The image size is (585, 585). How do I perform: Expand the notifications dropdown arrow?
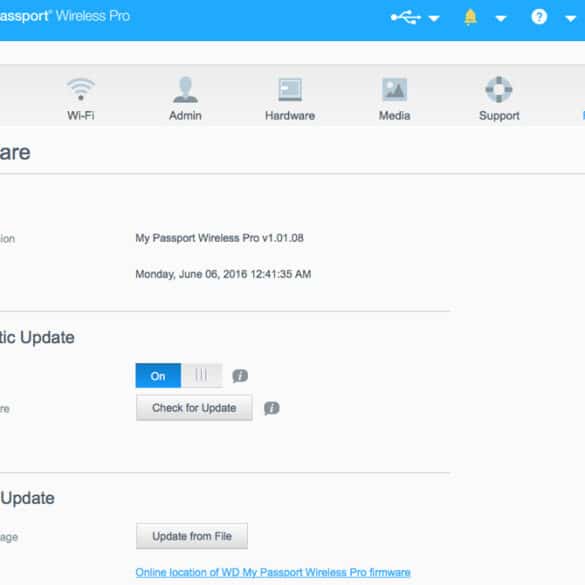pyautogui.click(x=501, y=18)
